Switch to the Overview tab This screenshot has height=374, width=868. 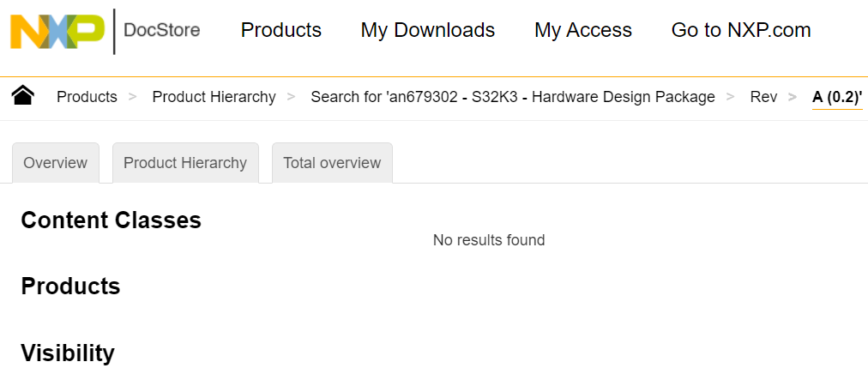click(x=56, y=163)
